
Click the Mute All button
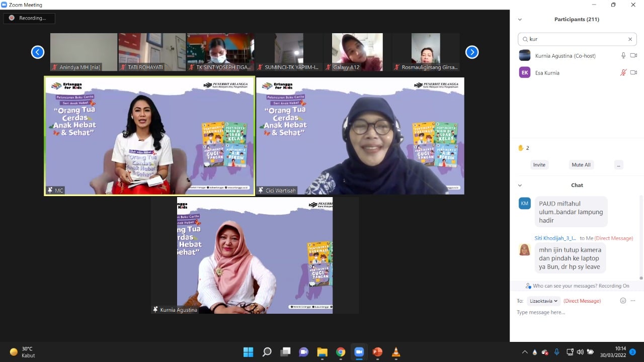[x=581, y=165]
